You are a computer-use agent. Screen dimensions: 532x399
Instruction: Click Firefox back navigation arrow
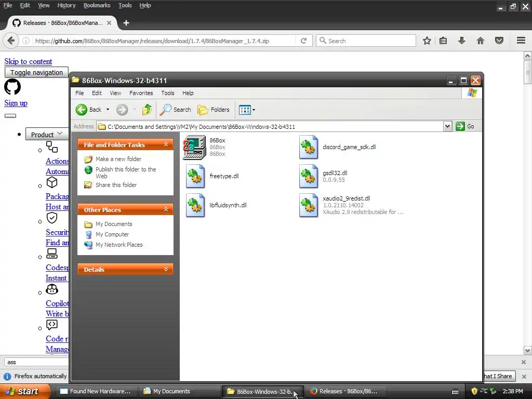pyautogui.click(x=11, y=41)
